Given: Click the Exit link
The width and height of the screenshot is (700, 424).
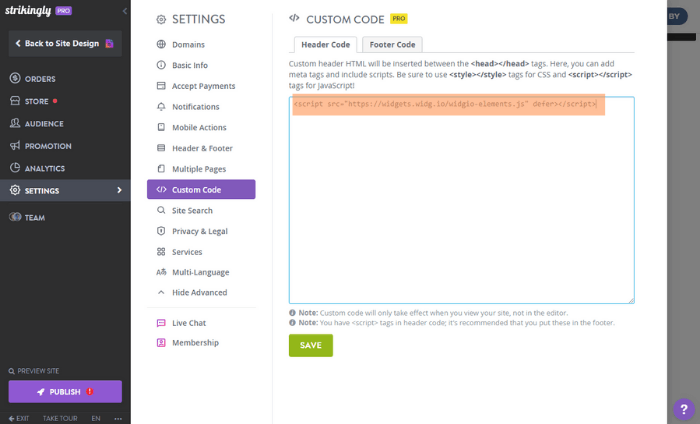Looking at the screenshot, I should coord(19,419).
